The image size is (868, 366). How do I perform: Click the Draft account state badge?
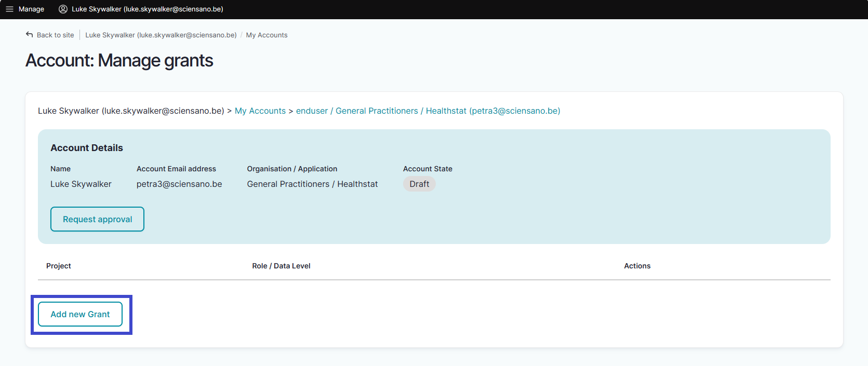click(419, 184)
